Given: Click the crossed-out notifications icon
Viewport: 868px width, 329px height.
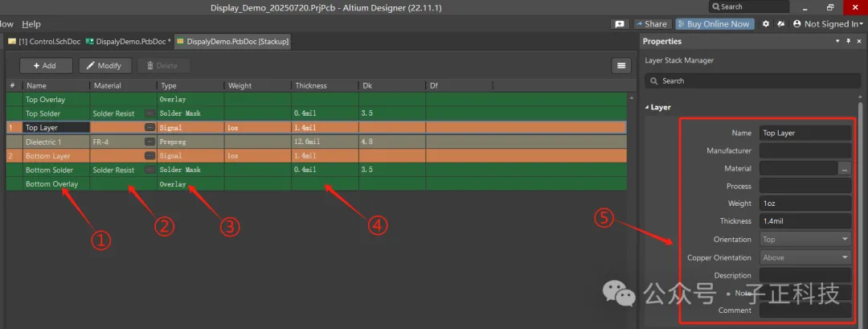Looking at the screenshot, I should [x=781, y=24].
